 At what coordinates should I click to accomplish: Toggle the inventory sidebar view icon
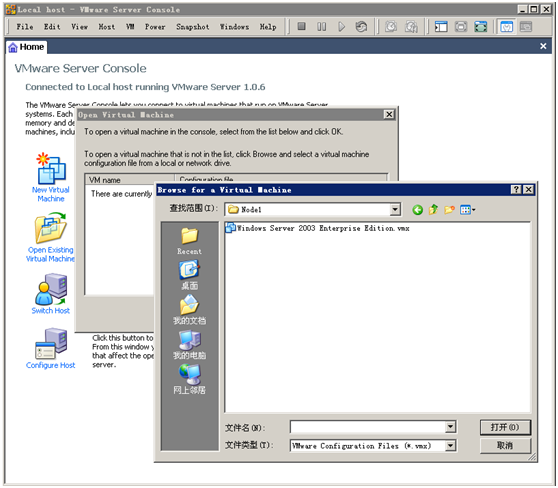pyautogui.click(x=441, y=26)
